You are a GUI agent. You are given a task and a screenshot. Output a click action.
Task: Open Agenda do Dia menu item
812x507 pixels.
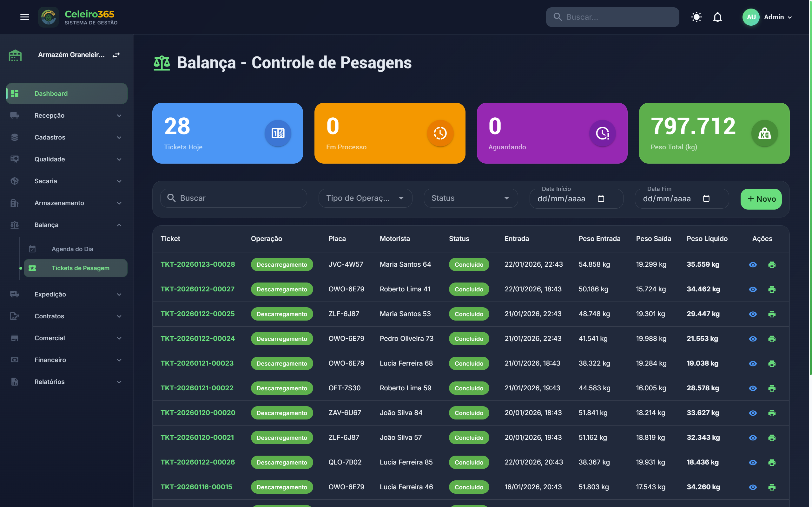click(72, 249)
